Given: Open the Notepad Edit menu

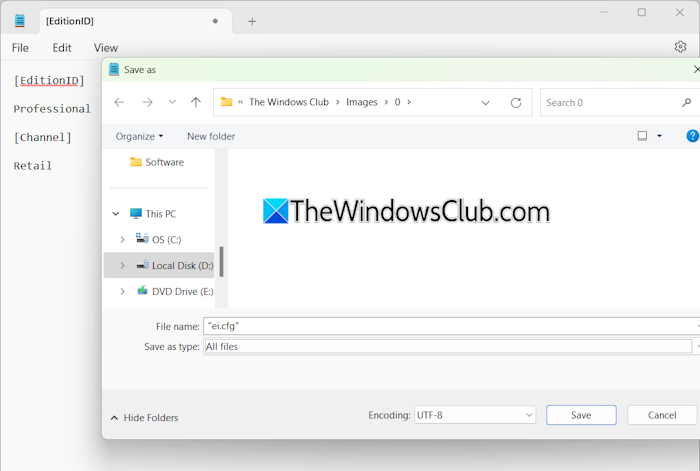Looking at the screenshot, I should coord(62,48).
